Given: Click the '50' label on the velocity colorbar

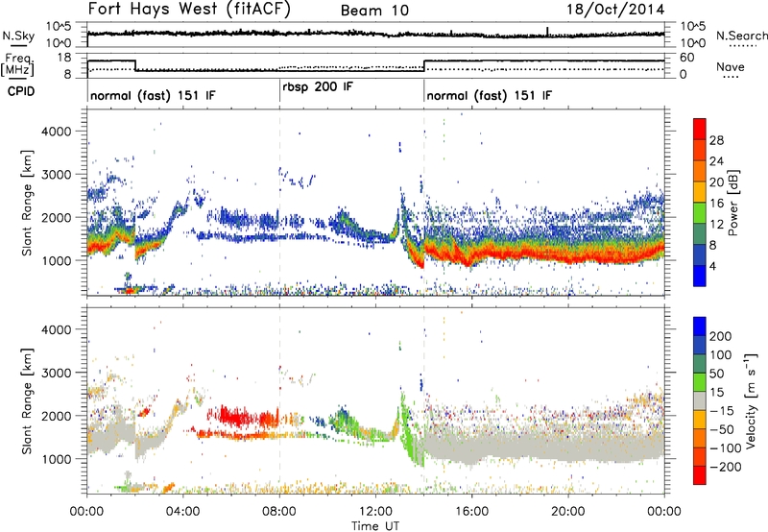Looking at the screenshot, I should coord(716,374).
